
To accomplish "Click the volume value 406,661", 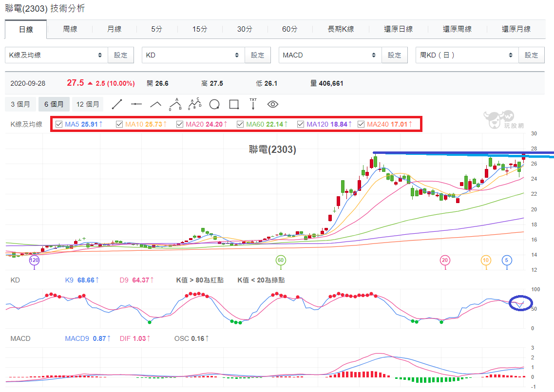I will click(331, 83).
